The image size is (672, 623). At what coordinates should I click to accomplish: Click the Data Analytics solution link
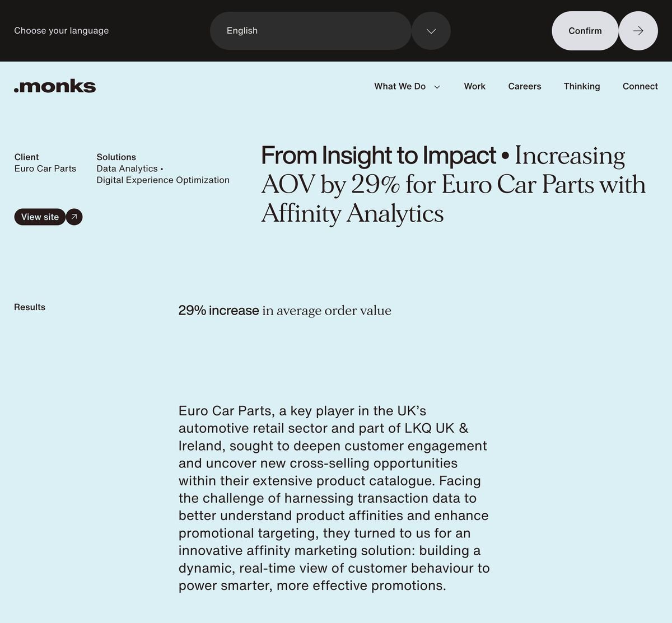[127, 168]
